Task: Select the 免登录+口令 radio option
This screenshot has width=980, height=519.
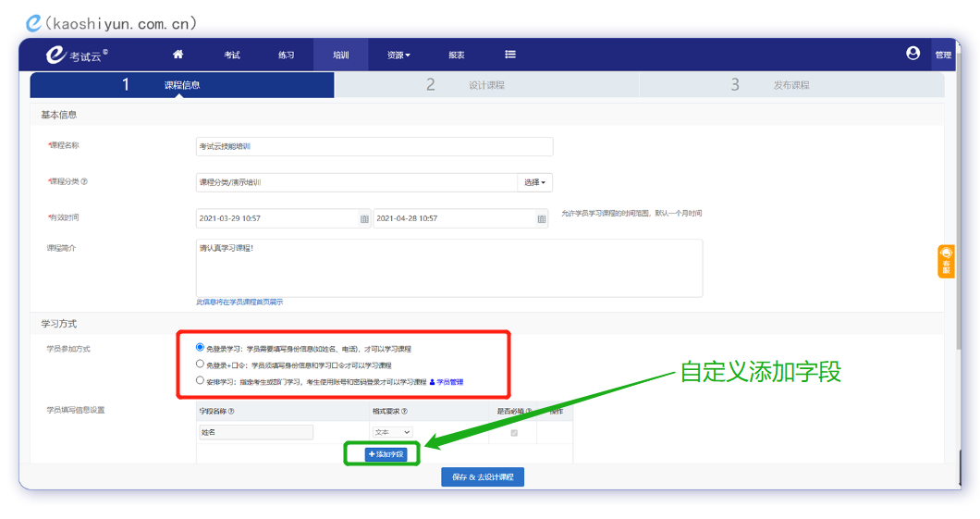Action: click(x=200, y=365)
